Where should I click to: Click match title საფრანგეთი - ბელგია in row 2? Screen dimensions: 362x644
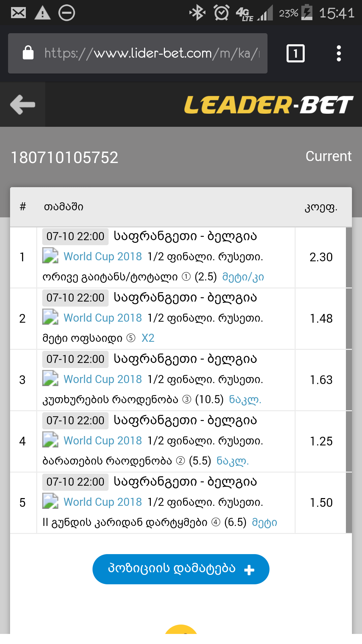pyautogui.click(x=185, y=298)
